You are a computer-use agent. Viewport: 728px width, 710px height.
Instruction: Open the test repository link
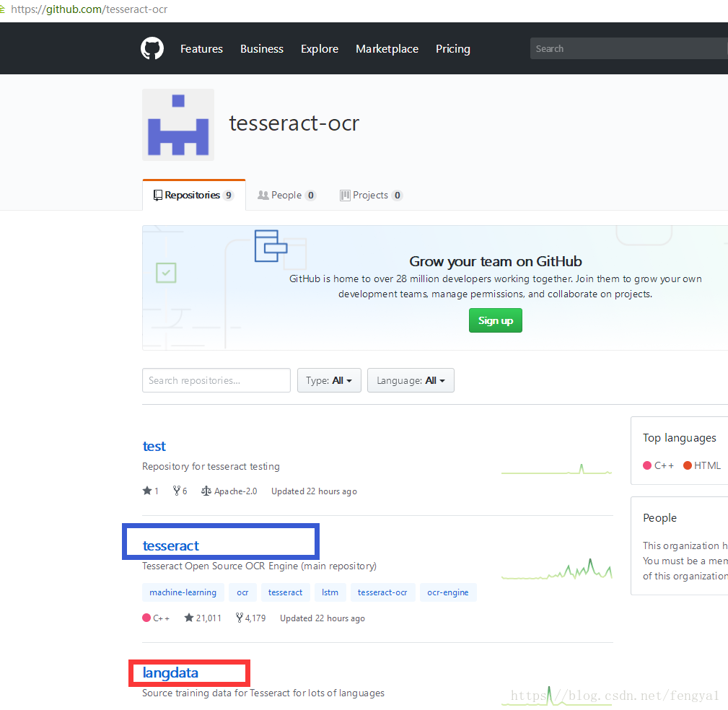coord(154,446)
